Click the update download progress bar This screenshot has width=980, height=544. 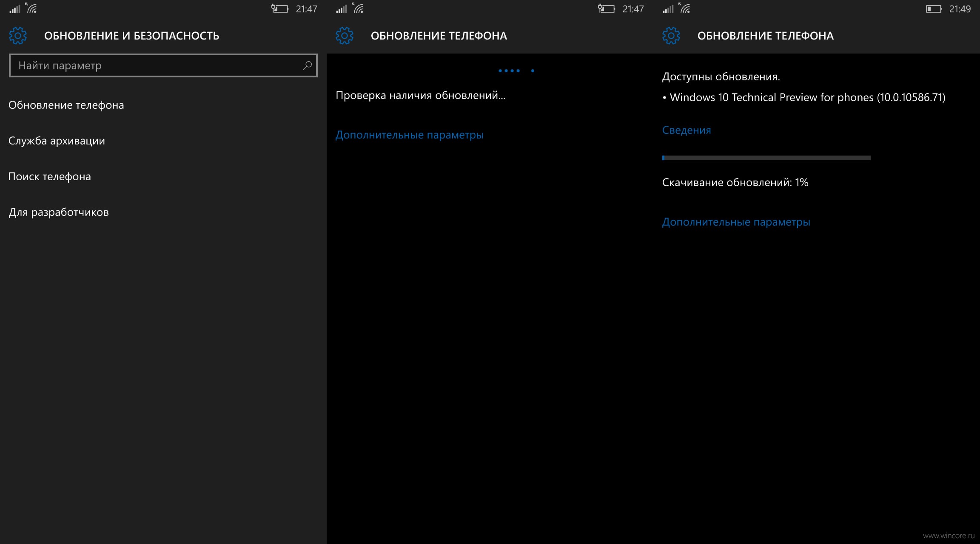766,158
